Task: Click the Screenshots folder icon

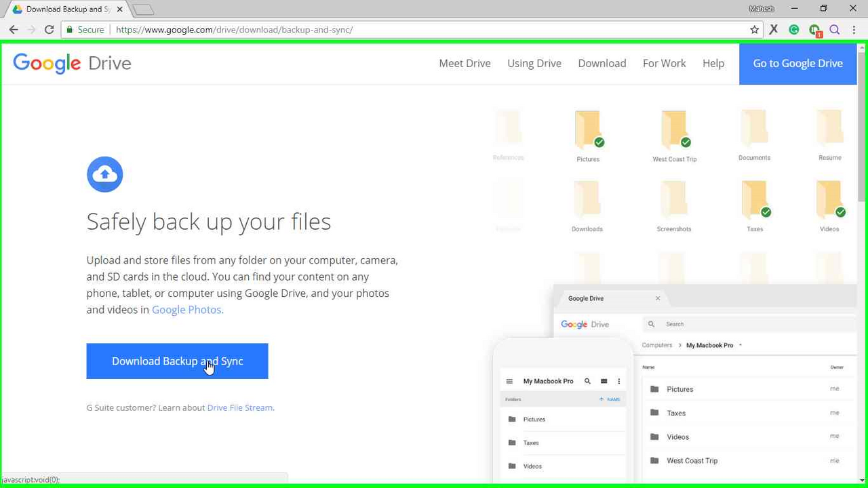Action: click(674, 200)
